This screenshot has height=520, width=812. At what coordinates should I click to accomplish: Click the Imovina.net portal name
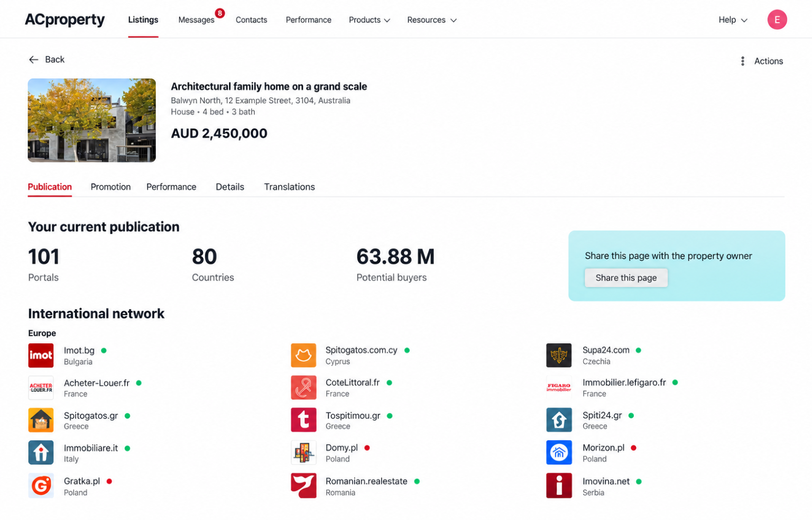coord(606,481)
